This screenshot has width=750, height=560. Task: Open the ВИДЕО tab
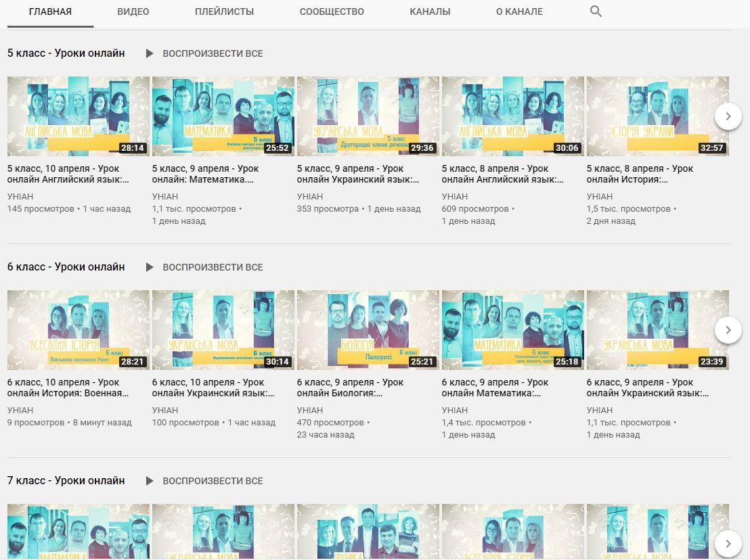(x=133, y=11)
